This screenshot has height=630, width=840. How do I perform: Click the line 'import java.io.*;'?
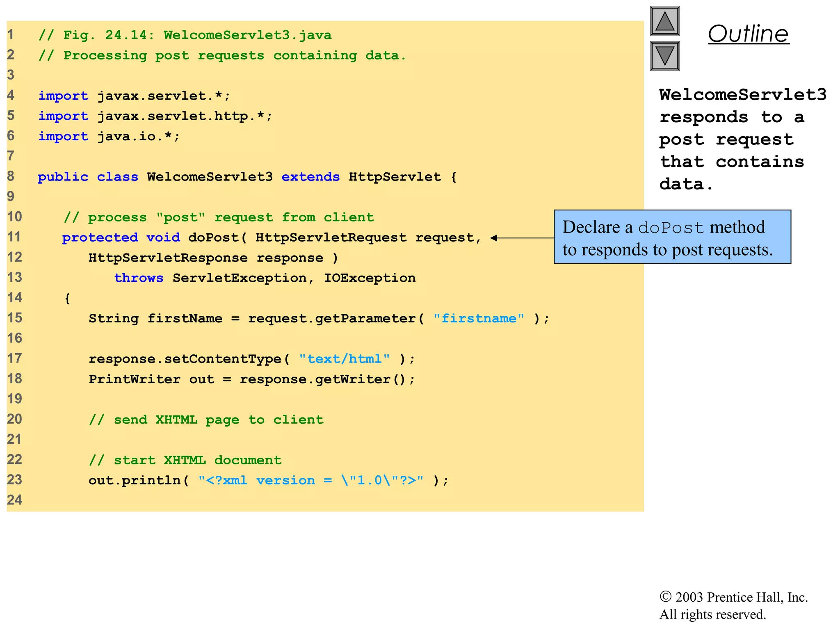click(x=109, y=136)
